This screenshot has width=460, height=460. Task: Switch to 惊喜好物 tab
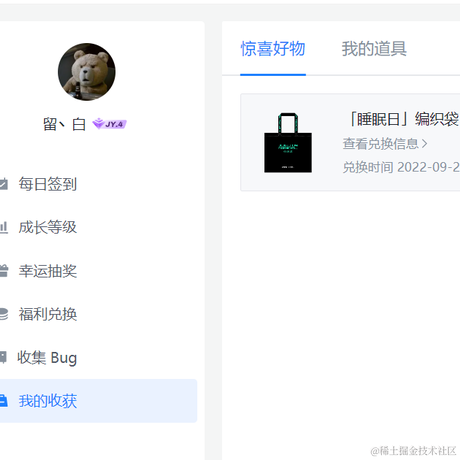click(x=273, y=49)
